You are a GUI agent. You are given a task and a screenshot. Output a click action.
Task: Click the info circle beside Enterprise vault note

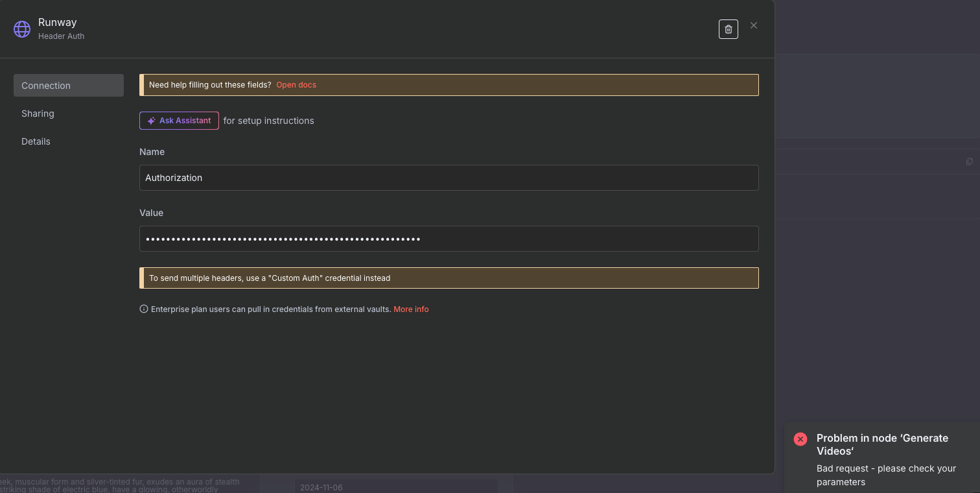[x=143, y=308]
